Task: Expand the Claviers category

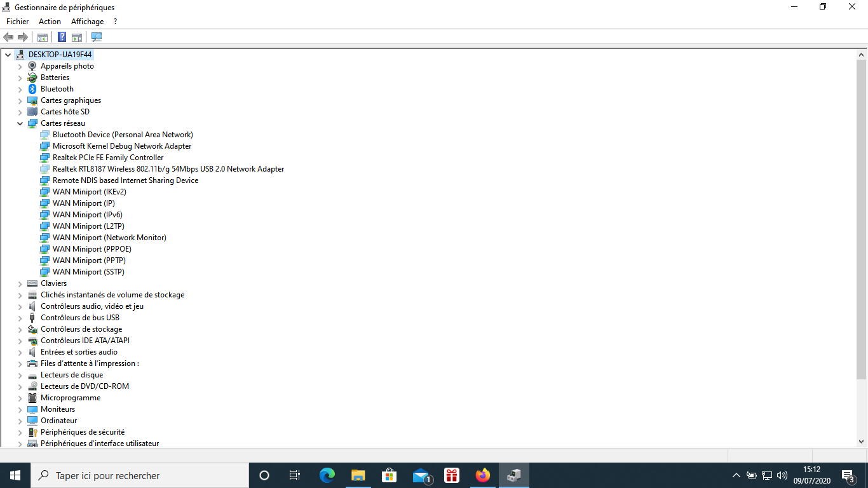Action: pos(20,283)
